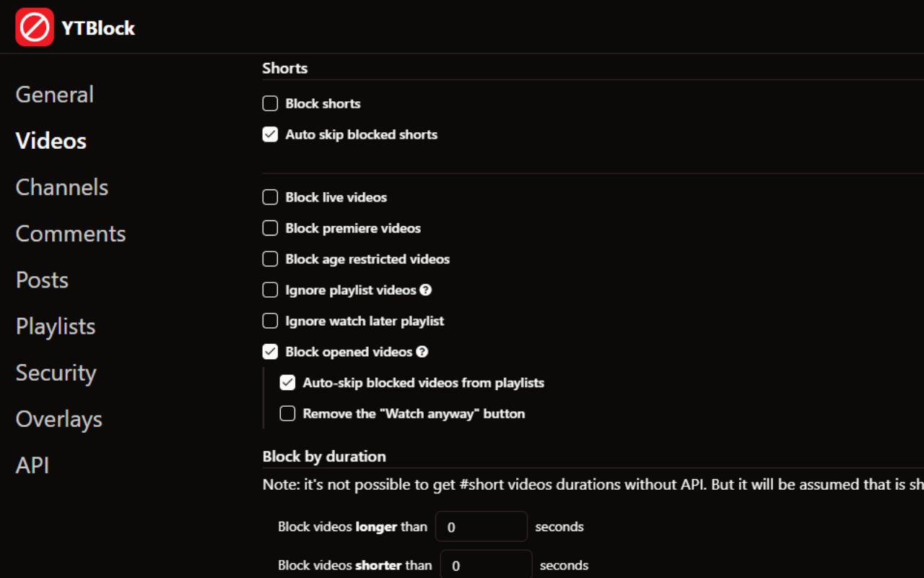Check Ignore playlist videos

[x=269, y=290]
